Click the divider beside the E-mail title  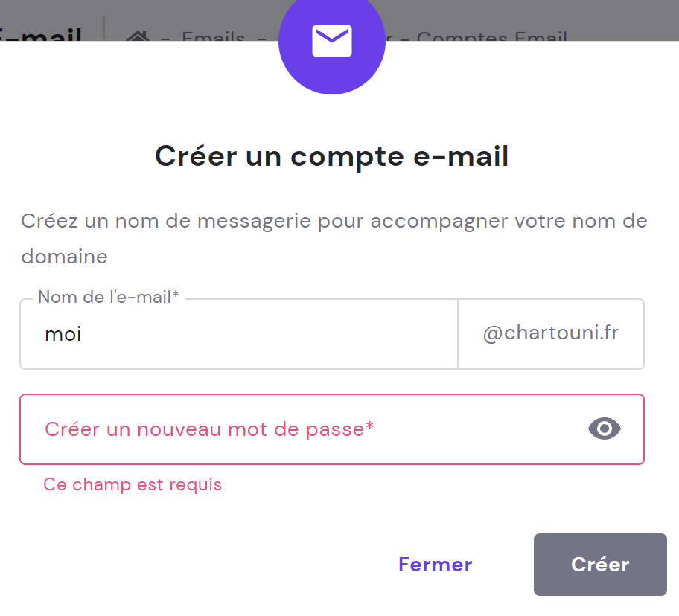pos(104,30)
